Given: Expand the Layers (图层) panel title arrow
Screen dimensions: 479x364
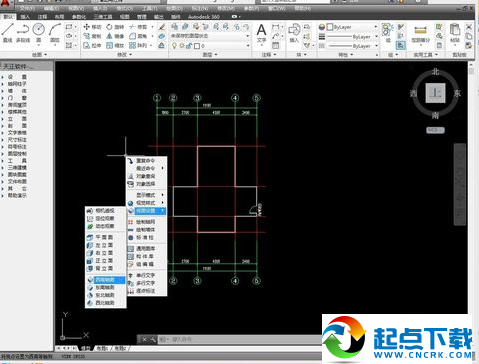Looking at the screenshot, I should [x=216, y=54].
